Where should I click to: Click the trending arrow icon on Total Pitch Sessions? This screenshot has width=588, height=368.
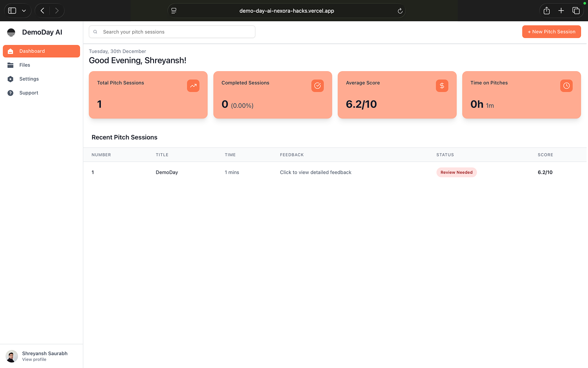(193, 86)
